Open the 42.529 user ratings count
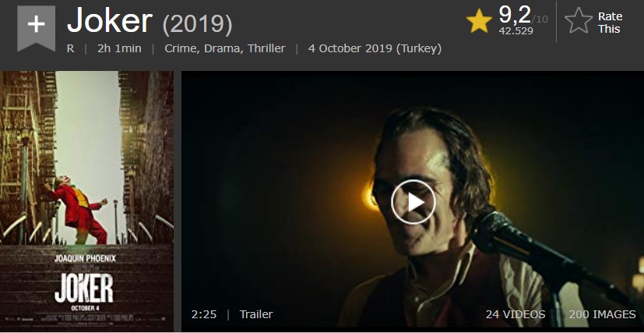644x333 pixels. point(516,31)
